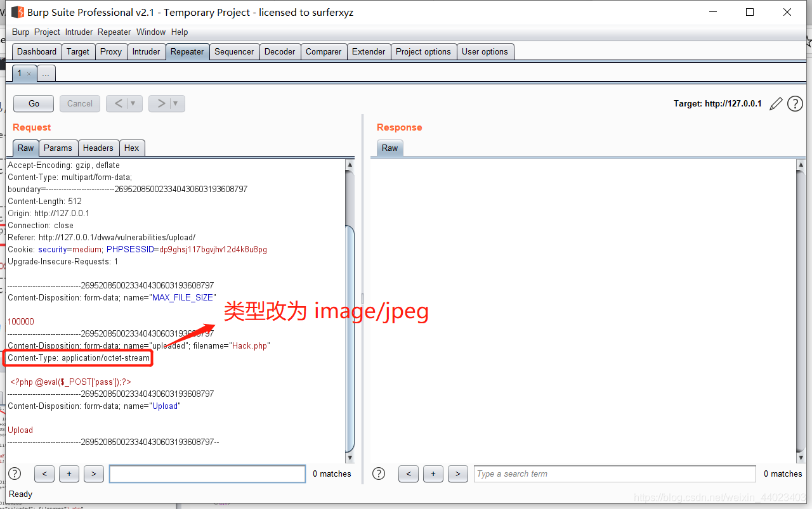Switch to the Sequencer tab
The height and width of the screenshot is (509, 812).
(x=234, y=52)
